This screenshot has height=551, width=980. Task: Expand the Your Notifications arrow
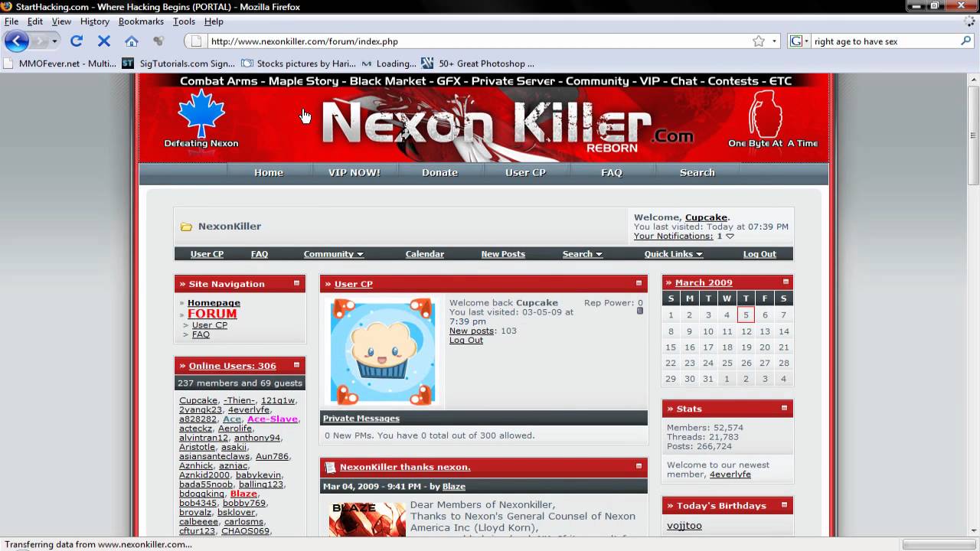[x=730, y=236]
